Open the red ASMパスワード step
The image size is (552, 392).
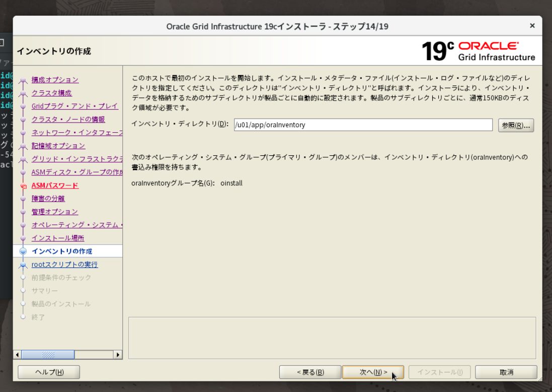55,185
